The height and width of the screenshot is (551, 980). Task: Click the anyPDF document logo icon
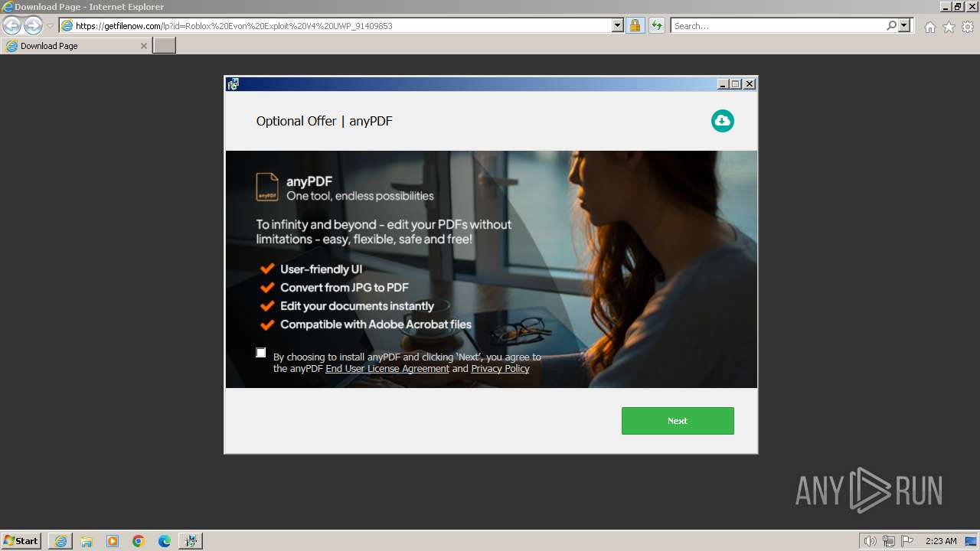coord(266,187)
